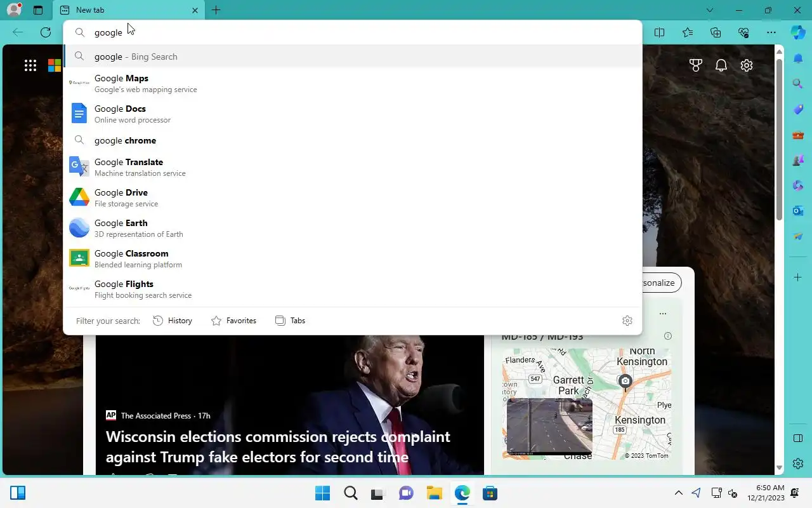Click the traffic widget info icon

click(667, 336)
